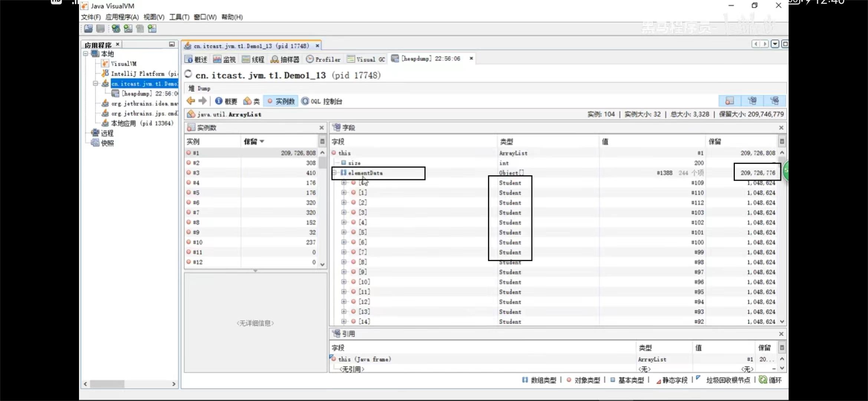The width and height of the screenshot is (868, 401).
Task: Toggle the 实例数 instances view button
Action: [x=281, y=101]
